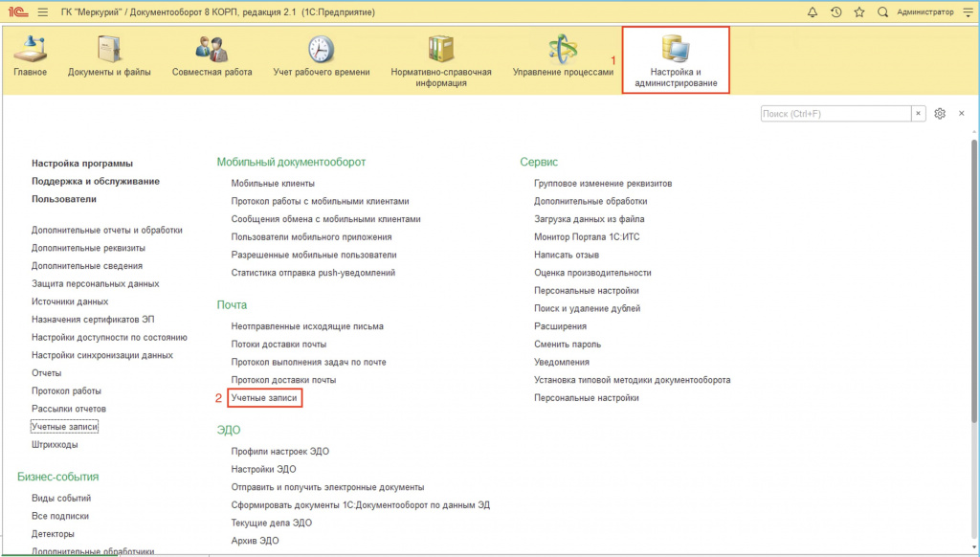Viewport: 980px width, 557px height.
Task: Open Нормативно-справочная информация section
Action: pos(441,61)
